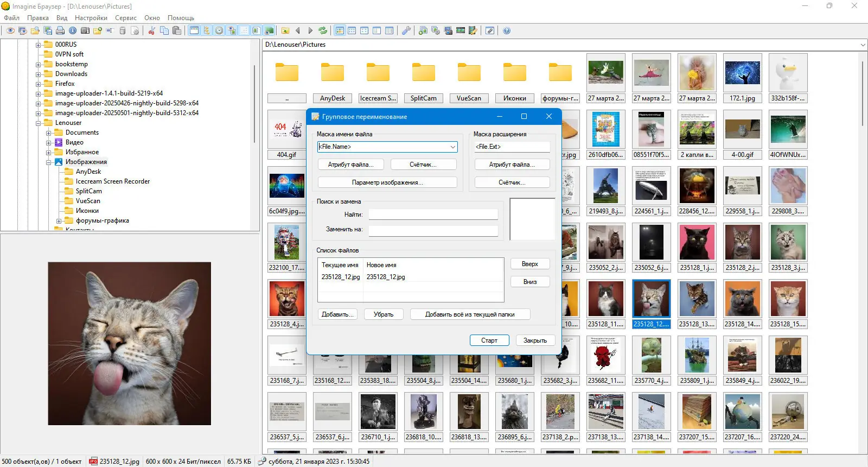Click the Старт button in rename dialog
Image resolution: width=868 pixels, height=467 pixels.
[x=489, y=340]
